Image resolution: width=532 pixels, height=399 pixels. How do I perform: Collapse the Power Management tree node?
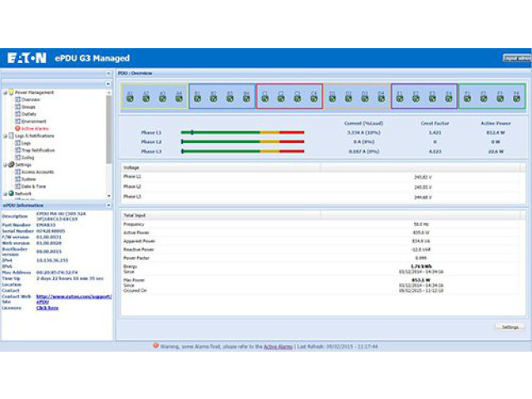click(5, 92)
